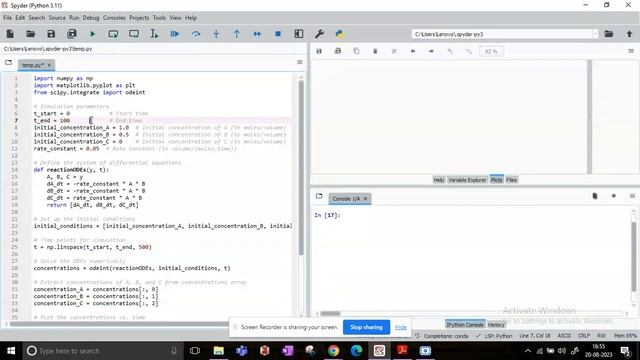Open the Plots pane options menu

[x=631, y=51]
